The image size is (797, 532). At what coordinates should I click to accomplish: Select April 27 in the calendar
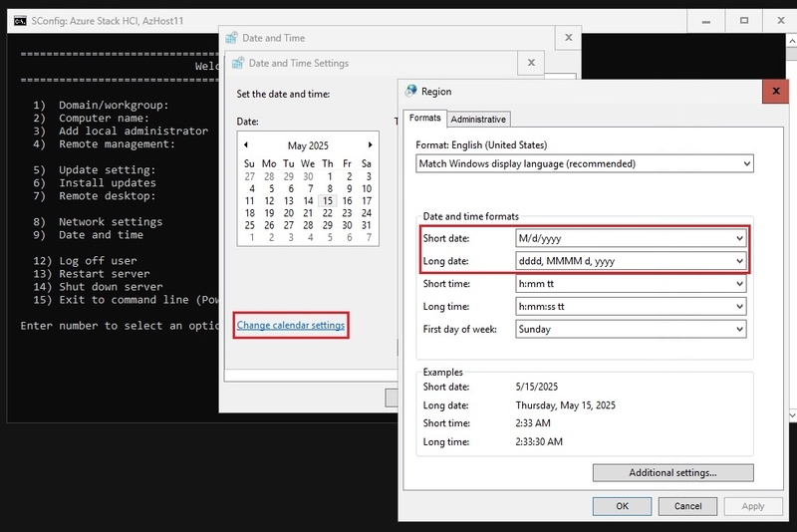[250, 176]
